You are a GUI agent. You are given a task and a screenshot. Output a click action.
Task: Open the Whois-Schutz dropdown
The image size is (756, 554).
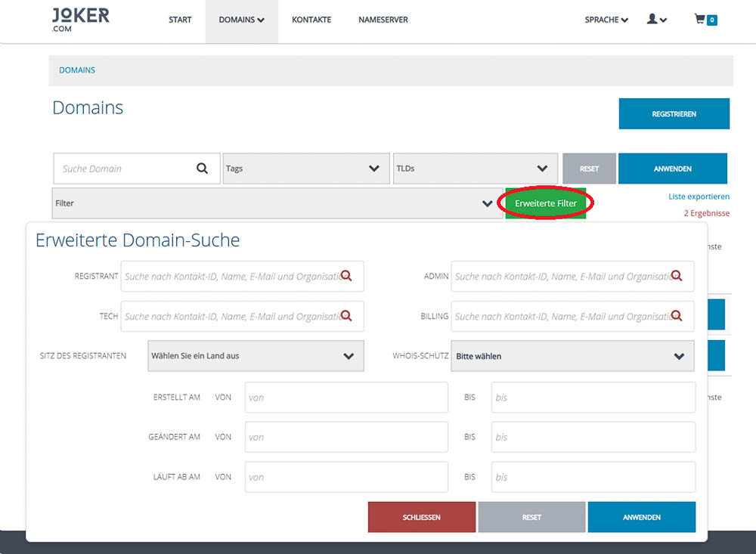coord(572,356)
